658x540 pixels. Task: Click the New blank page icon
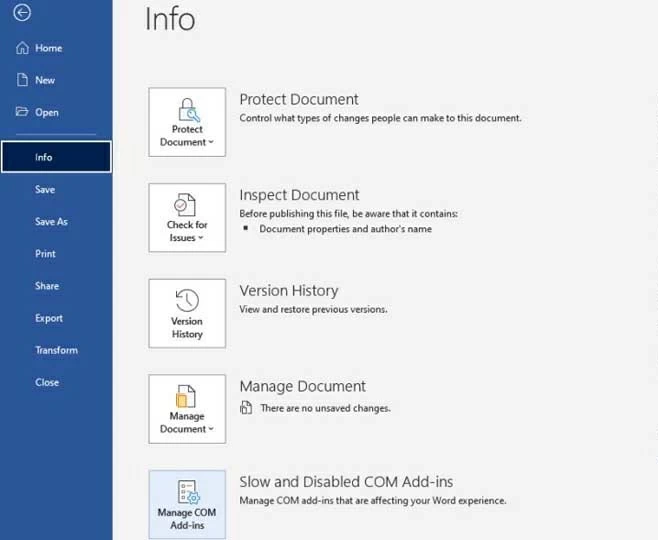[22, 80]
